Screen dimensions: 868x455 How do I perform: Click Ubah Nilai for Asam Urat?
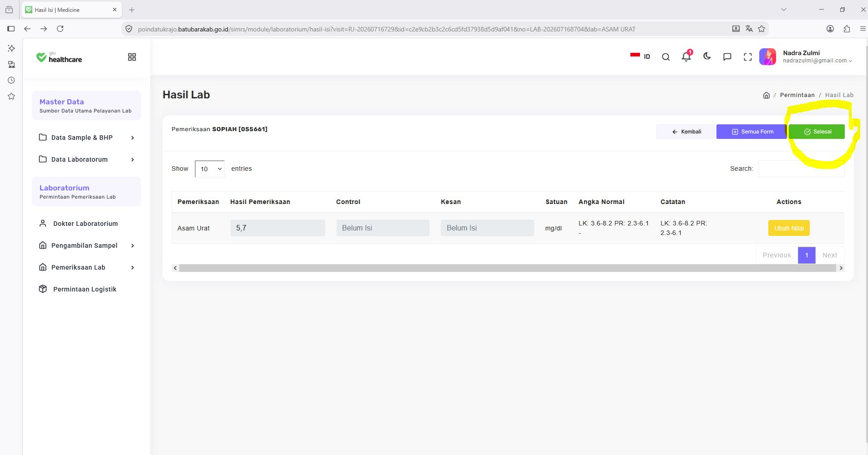[789, 228]
